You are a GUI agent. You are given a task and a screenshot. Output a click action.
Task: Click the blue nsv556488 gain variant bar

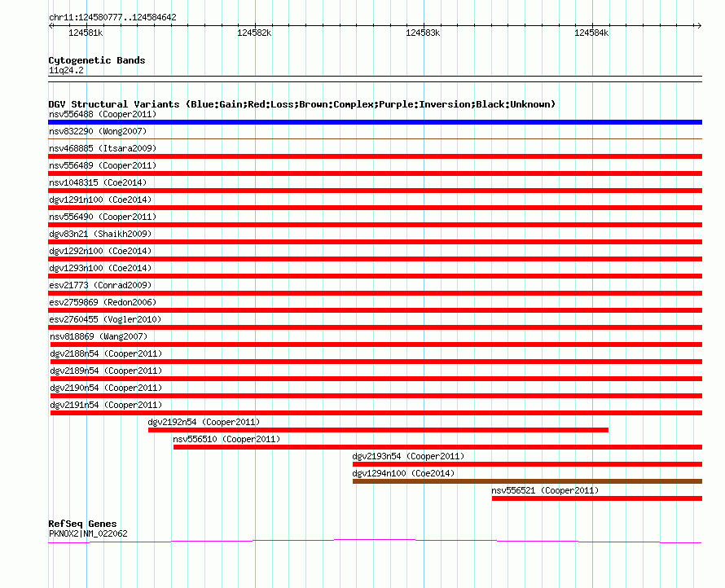tap(375, 122)
